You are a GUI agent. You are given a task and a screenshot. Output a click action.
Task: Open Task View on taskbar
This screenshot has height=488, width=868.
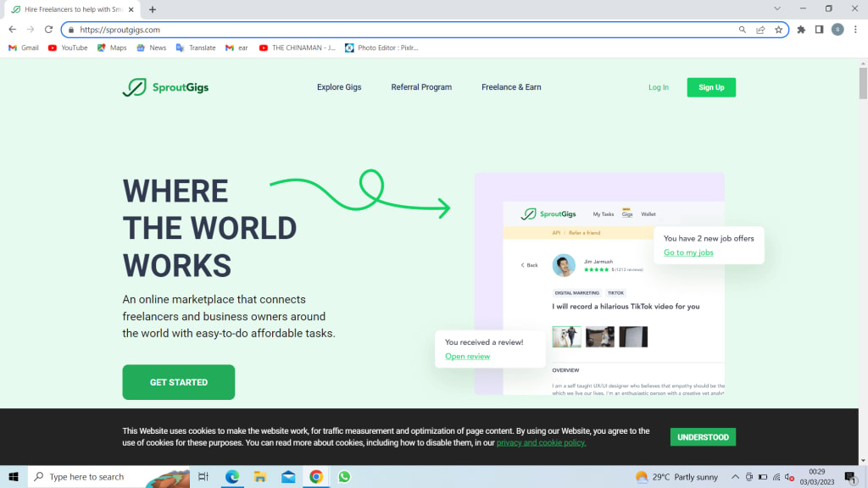[203, 476]
